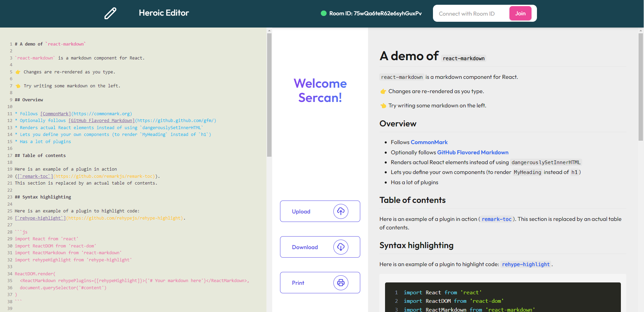This screenshot has width=644, height=312.
Task: Click the pencil logo icon
Action: (x=110, y=13)
